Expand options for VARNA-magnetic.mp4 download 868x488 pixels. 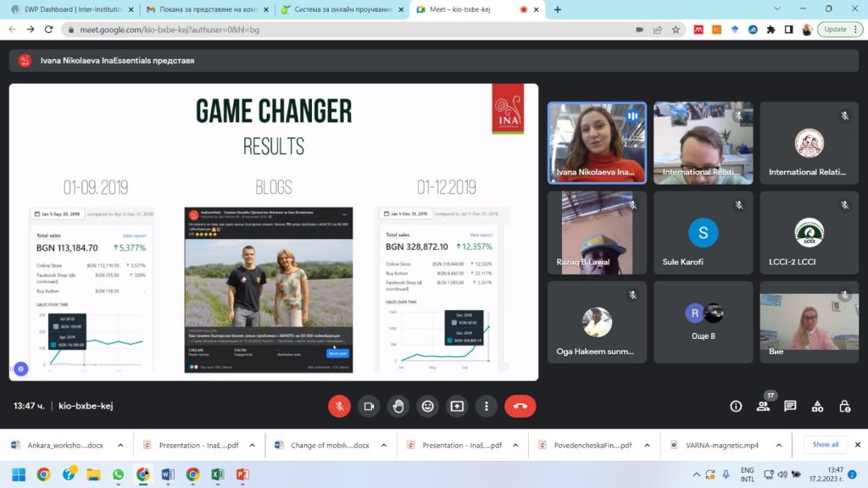(x=778, y=445)
